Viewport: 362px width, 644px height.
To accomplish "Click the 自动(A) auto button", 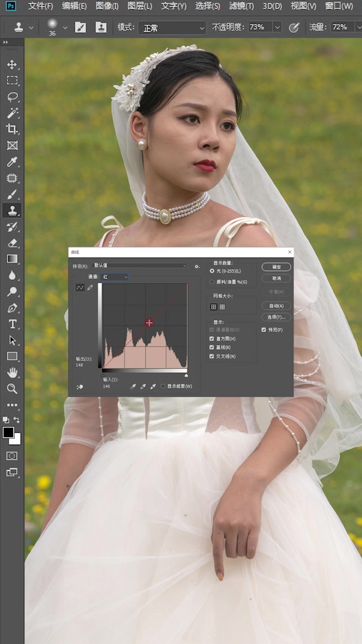I will point(276,306).
